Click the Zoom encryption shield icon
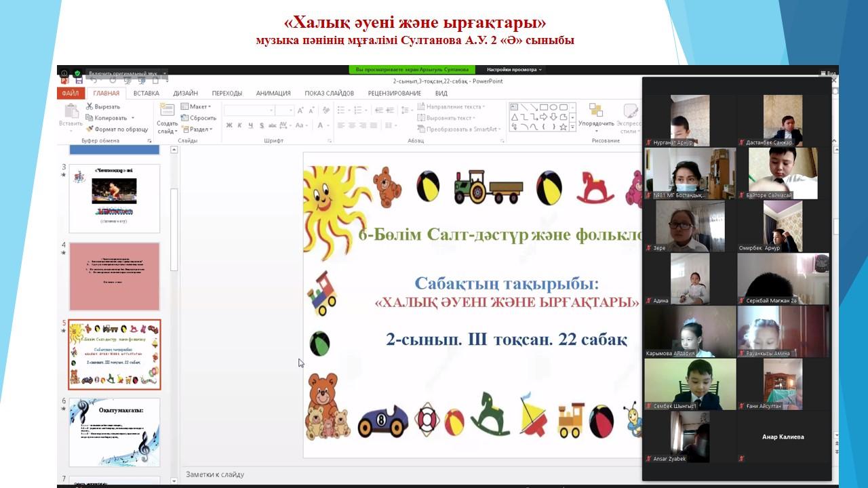The width and height of the screenshot is (868, 488). click(77, 73)
